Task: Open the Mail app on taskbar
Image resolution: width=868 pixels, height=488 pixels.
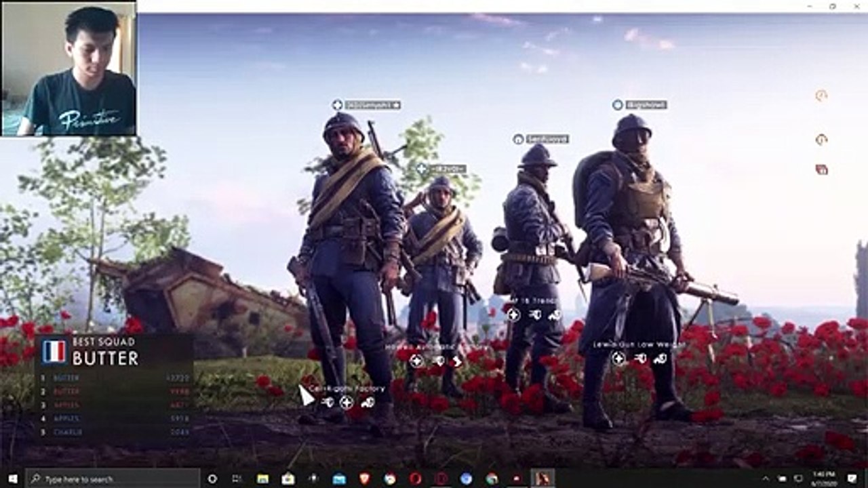Action: (x=339, y=479)
